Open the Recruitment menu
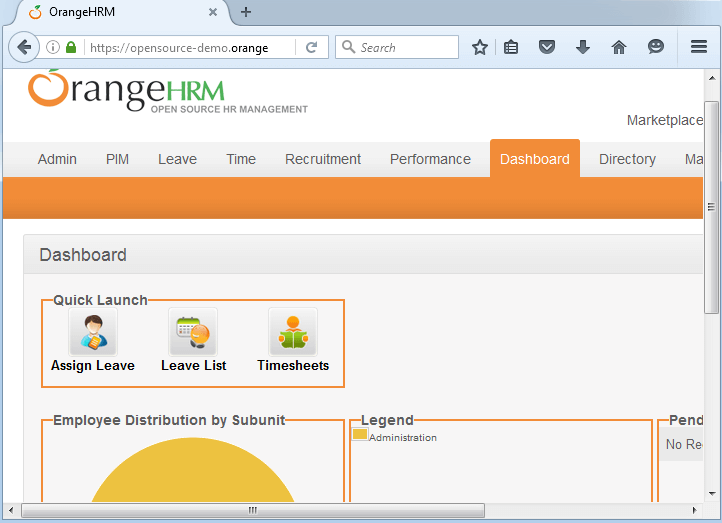 click(323, 159)
